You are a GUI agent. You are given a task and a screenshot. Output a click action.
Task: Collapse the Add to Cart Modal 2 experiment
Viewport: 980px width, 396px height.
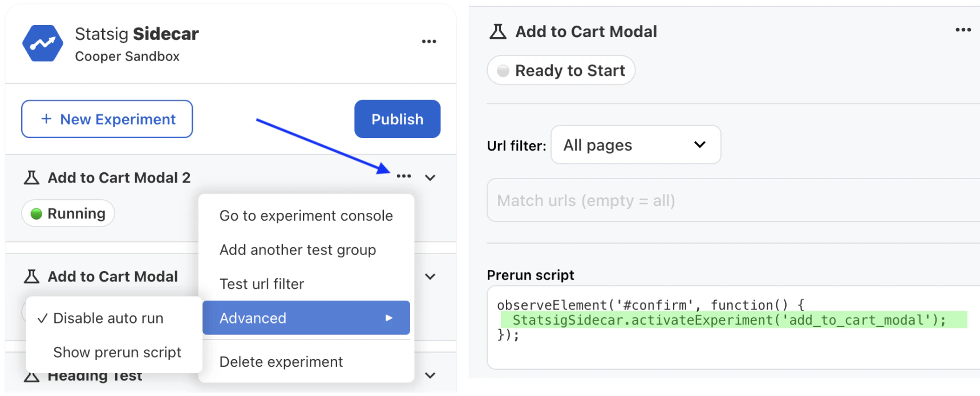point(430,177)
